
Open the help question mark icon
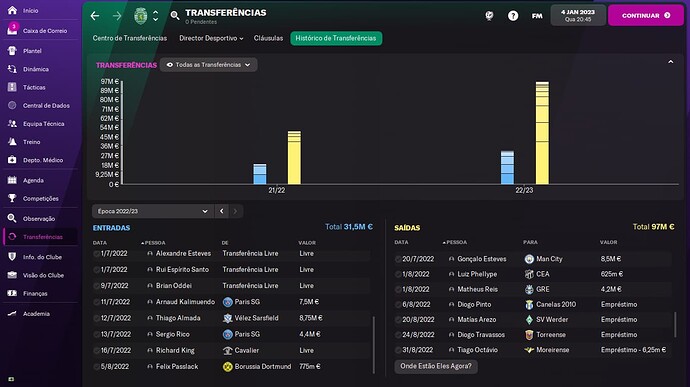(x=513, y=16)
